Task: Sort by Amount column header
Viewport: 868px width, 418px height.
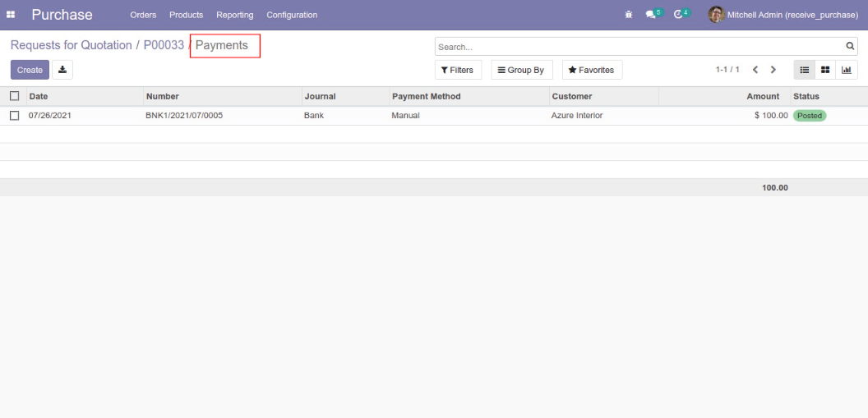Action: pyautogui.click(x=725, y=96)
